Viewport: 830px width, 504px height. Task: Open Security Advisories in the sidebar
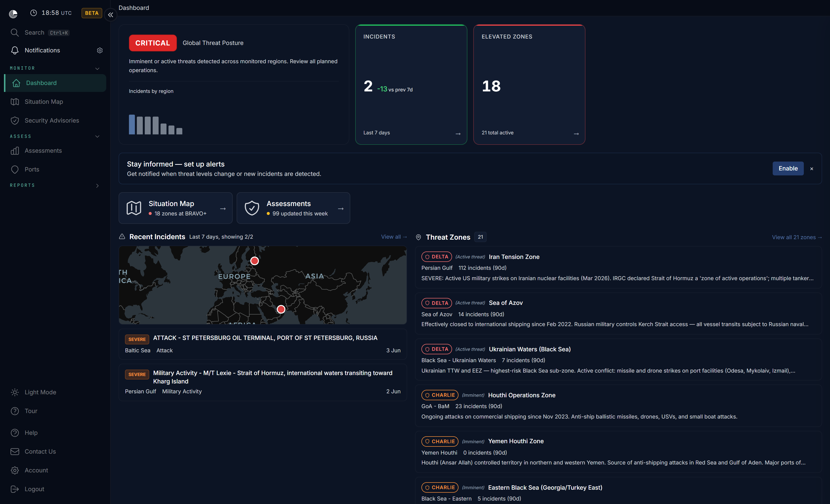(55, 120)
